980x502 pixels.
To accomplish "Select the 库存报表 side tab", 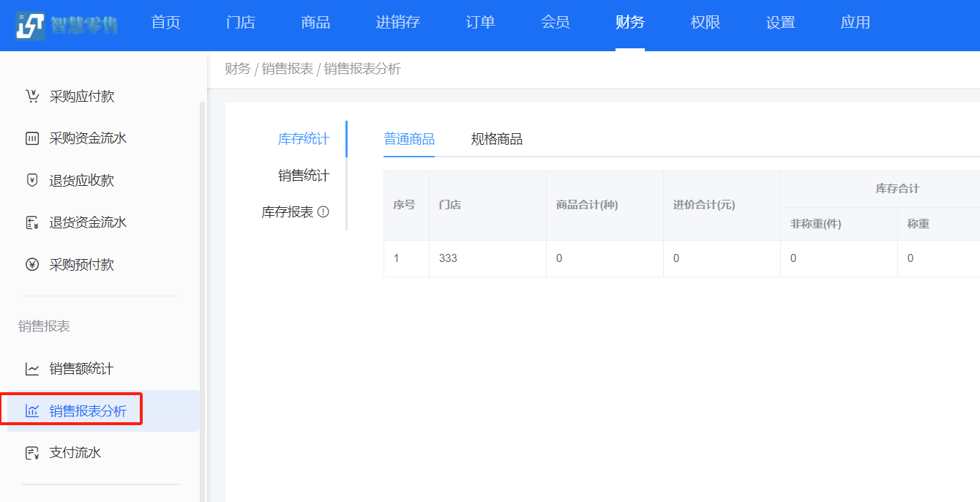I will [288, 212].
